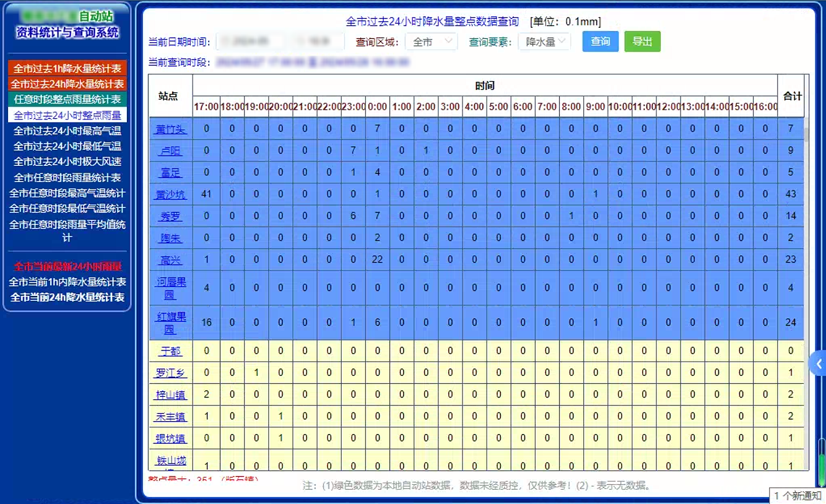Open 全市过去24小时极大风速 page
Viewport: 826px width, 504px height.
(67, 162)
